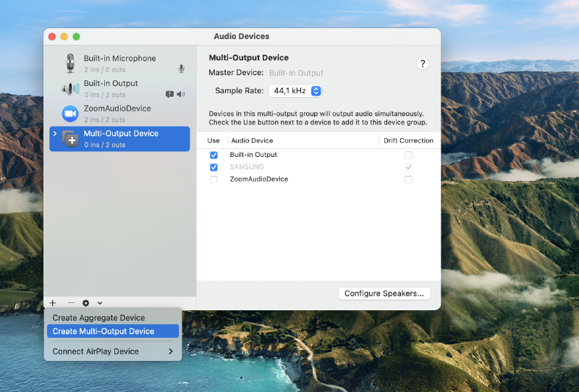Click the alert sound indicator on Built-in Output
The height and width of the screenshot is (392, 579).
click(169, 94)
